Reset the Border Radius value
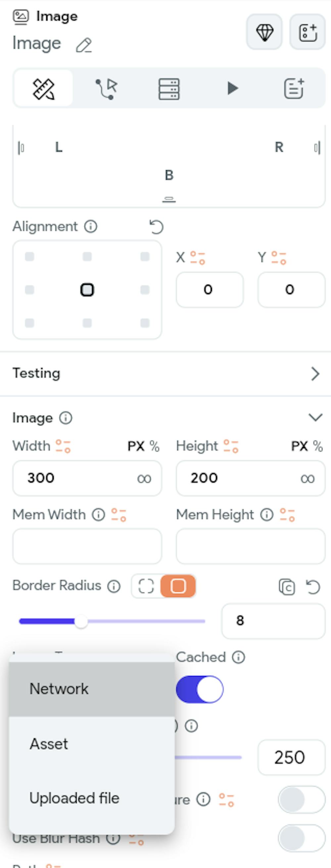 [313, 587]
